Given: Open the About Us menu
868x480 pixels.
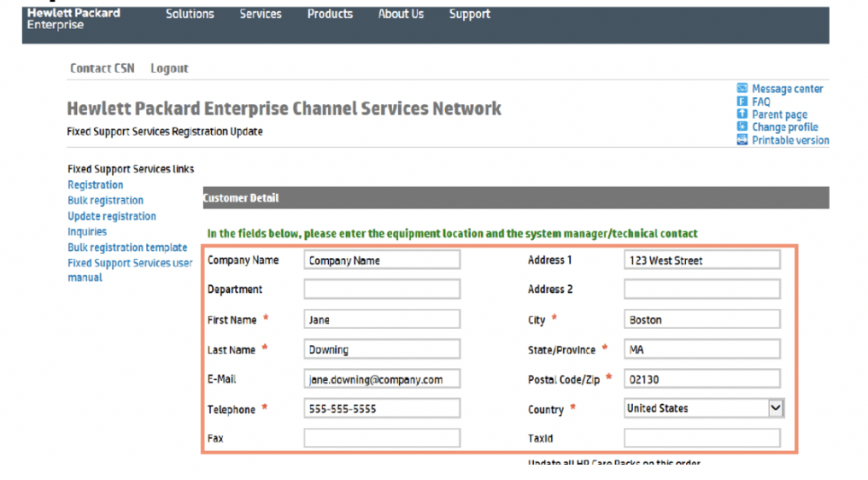Looking at the screenshot, I should (x=401, y=14).
